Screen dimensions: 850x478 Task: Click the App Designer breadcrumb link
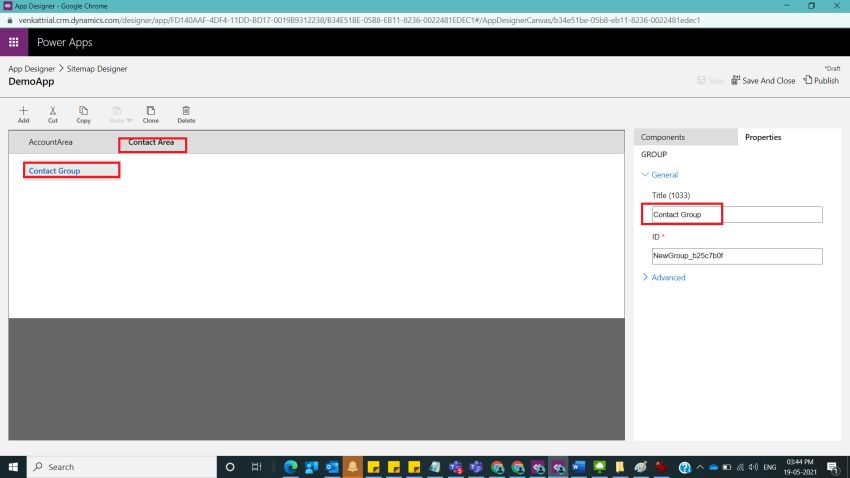32,68
